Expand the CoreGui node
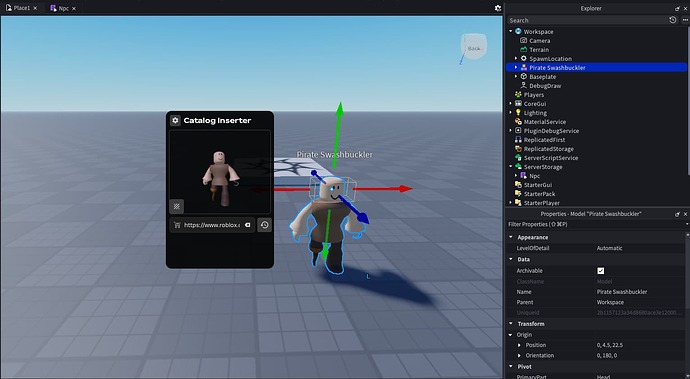Screen dimensions: 690x379 tap(510, 104)
